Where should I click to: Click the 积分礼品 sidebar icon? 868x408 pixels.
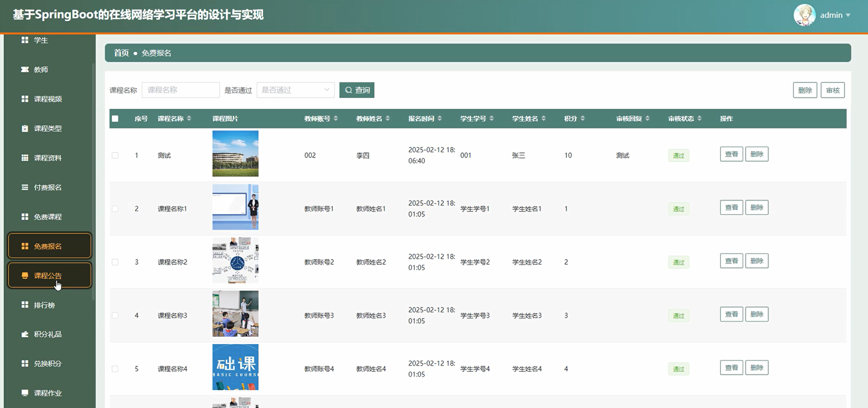pos(25,334)
